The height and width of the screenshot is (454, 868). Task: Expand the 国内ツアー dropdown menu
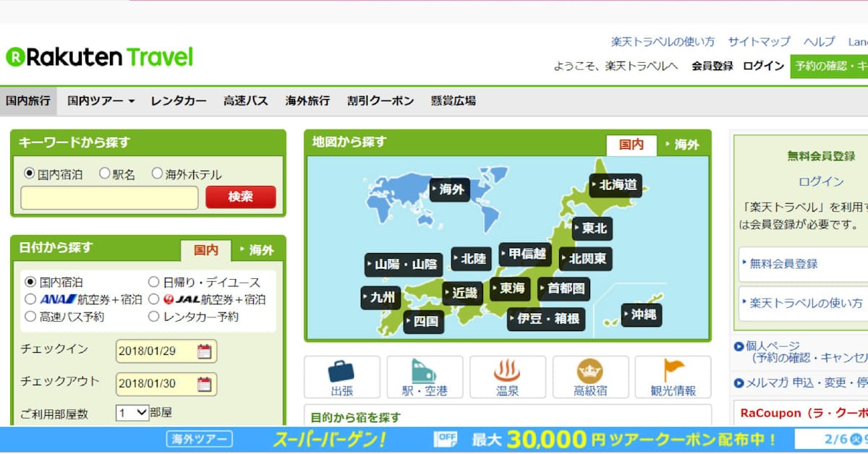101,101
